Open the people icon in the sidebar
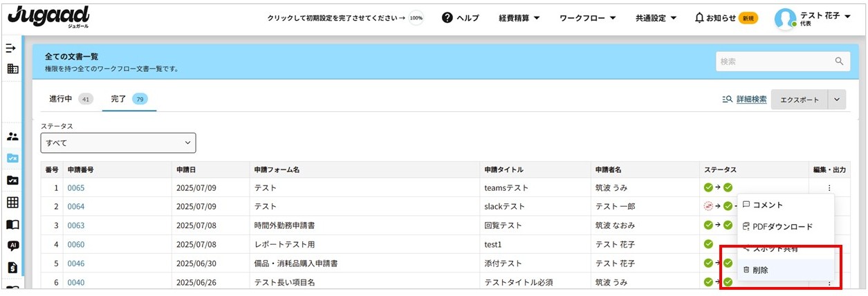 click(x=12, y=136)
